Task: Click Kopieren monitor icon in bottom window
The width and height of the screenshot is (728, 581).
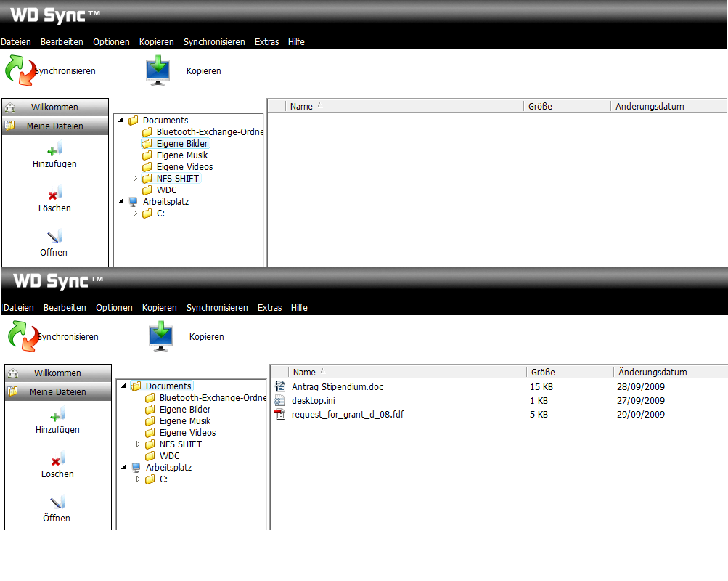Action: pyautogui.click(x=160, y=336)
